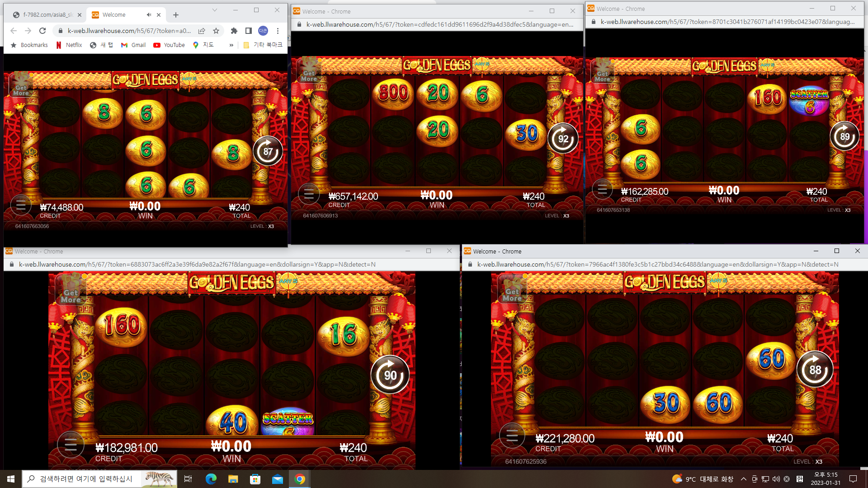This screenshot has height=488, width=868.
Task: Open the Chrome three-dot menu
Action: 278,31
